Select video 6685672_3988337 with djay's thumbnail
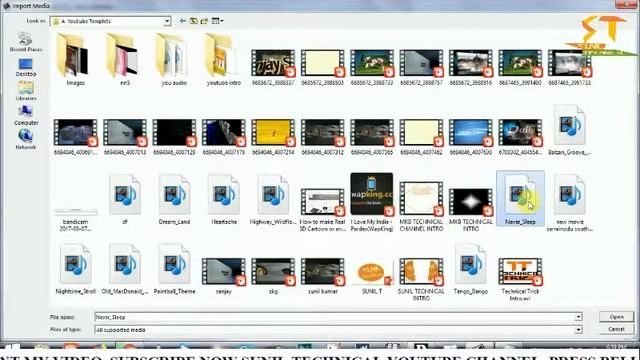The height and width of the screenshot is (360, 640). point(273,67)
